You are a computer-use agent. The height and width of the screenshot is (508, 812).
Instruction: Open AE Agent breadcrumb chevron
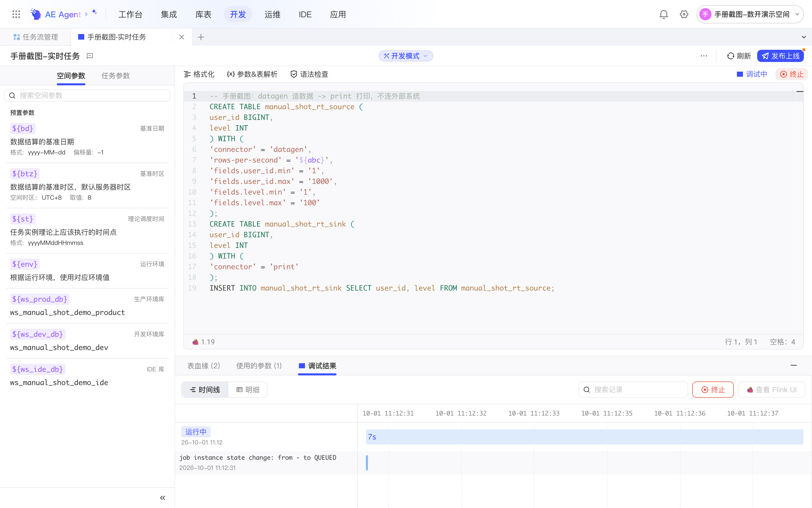point(86,14)
